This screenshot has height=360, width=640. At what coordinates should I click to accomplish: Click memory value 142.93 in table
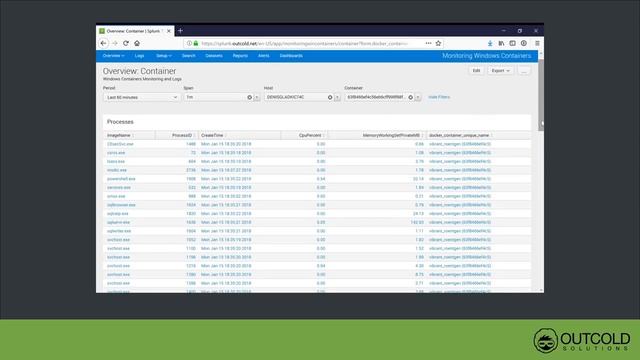pyautogui.click(x=417, y=222)
